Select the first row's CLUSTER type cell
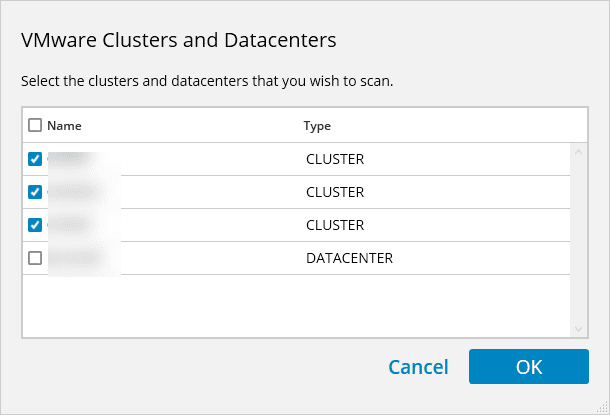 pyautogui.click(x=335, y=159)
